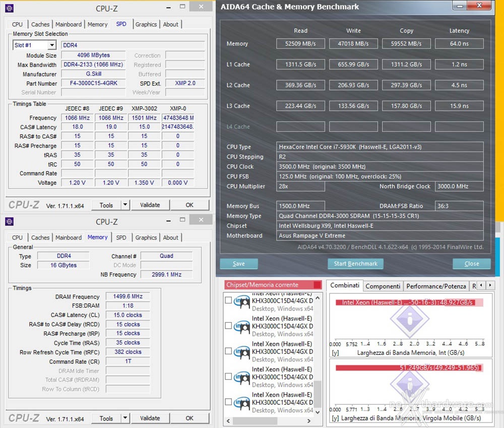The image size is (504, 428).
Task: Open the Mainboard tab in the SPD CPU-Z window
Action: click(x=69, y=24)
